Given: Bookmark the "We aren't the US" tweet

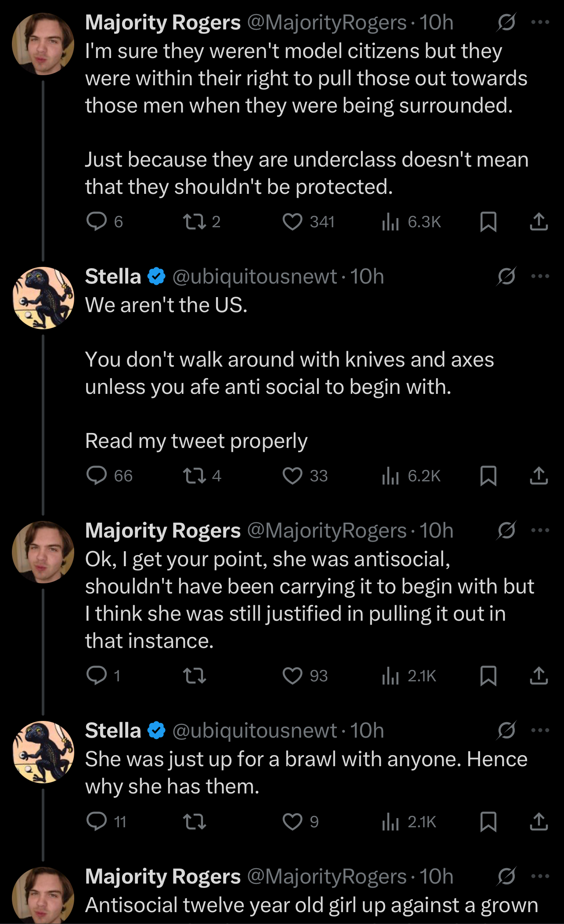Looking at the screenshot, I should (x=488, y=476).
